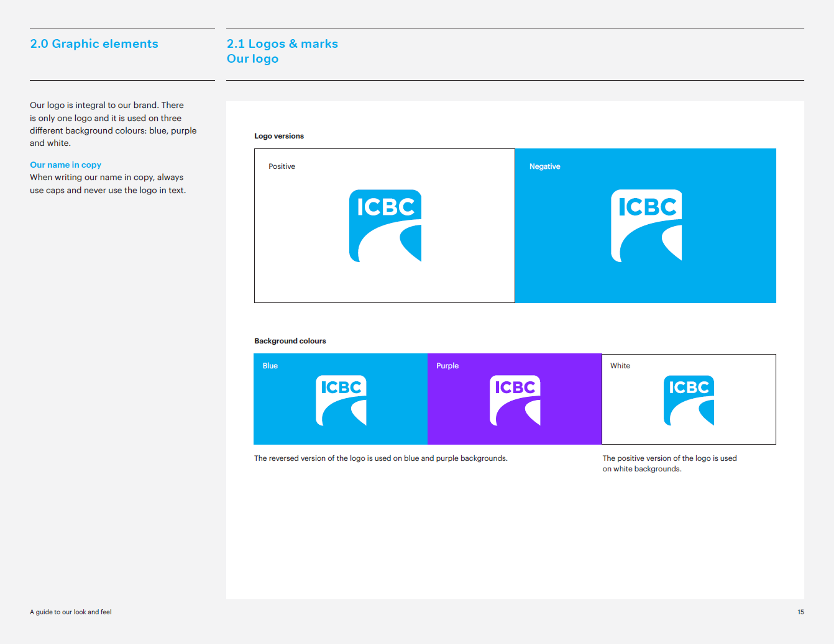Click the 'Background colours' label
Viewport: 834px width, 644px height.
[x=290, y=341]
